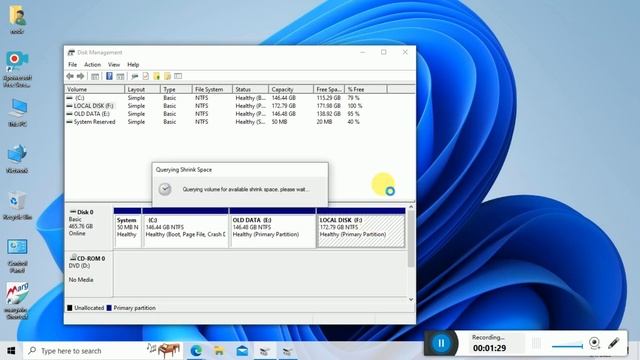The width and height of the screenshot is (640, 360).
Task: Click the 171.98 GB free space cell
Action: [x=329, y=106]
